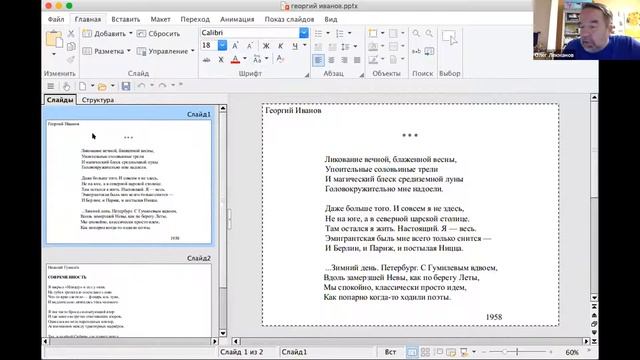This screenshot has width=640, height=360.
Task: Click the Copy icon in ribbon
Action: (x=71, y=47)
